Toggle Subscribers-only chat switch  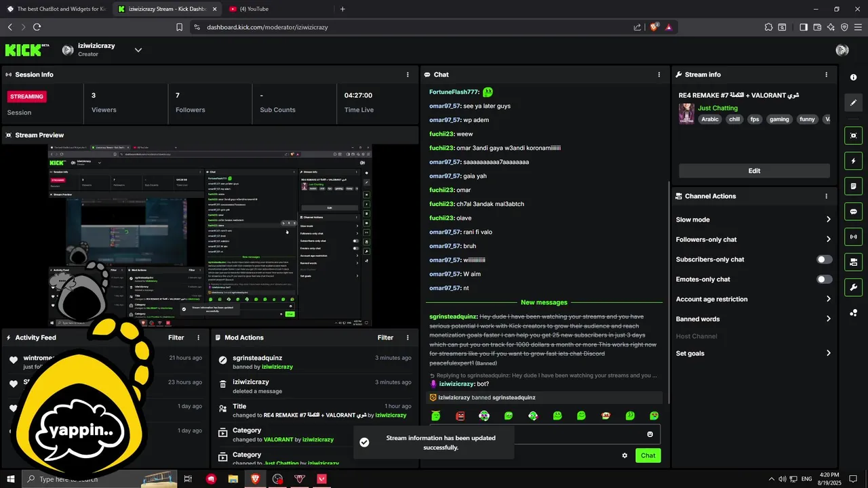click(825, 260)
